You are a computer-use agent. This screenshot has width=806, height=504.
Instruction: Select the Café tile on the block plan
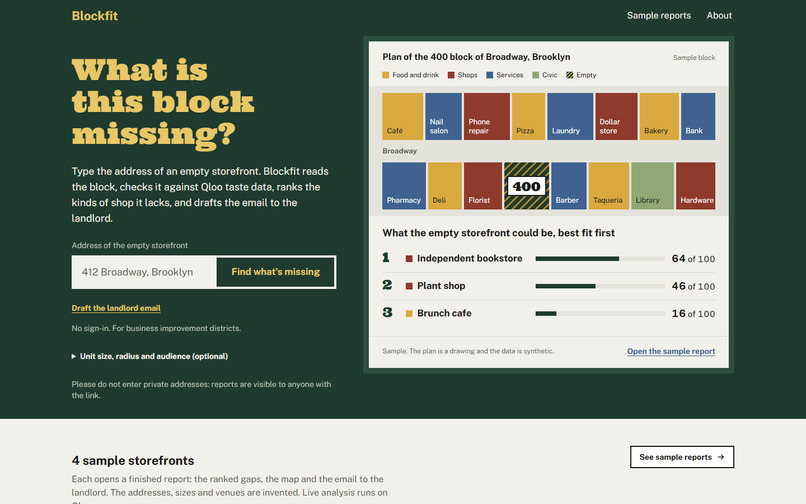402,116
